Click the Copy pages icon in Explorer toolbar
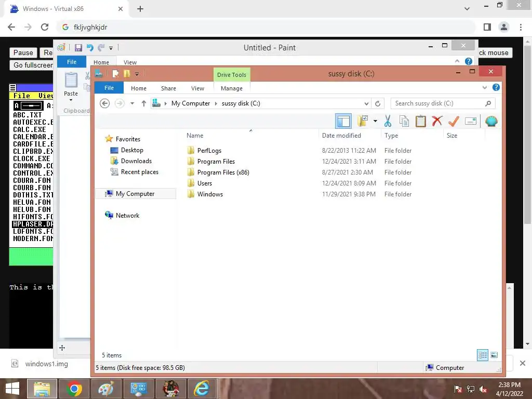532x399 pixels. (404, 121)
